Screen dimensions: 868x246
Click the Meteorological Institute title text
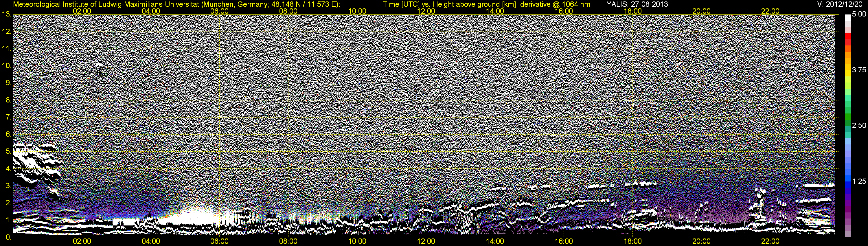(x=176, y=4)
